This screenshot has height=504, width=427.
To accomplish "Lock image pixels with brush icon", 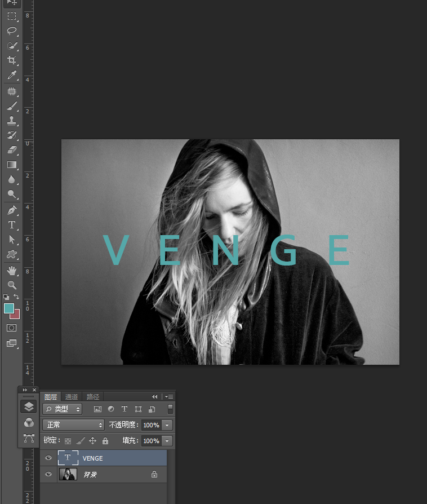I will [81, 441].
